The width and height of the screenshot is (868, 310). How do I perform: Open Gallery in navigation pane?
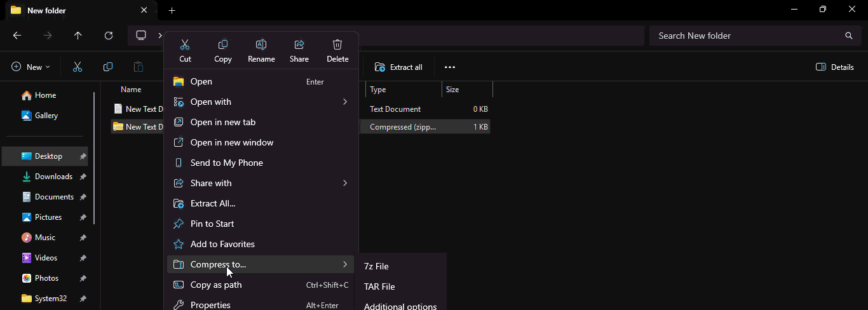point(41,116)
